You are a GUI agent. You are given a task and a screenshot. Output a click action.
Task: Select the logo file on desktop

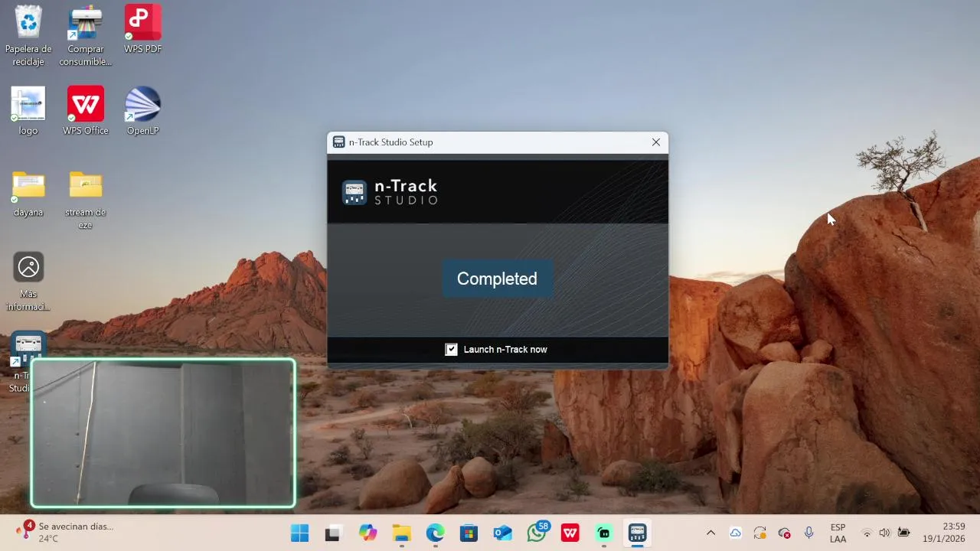[x=28, y=111]
